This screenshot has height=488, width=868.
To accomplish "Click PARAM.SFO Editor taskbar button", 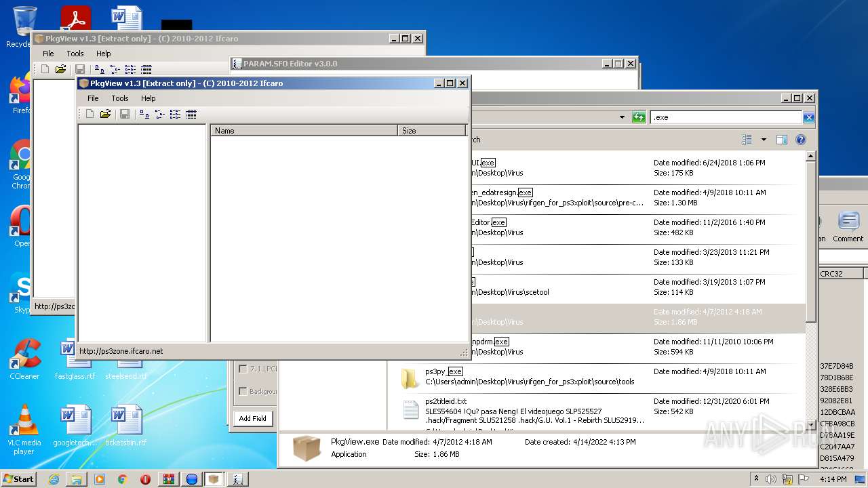I will coord(237,479).
